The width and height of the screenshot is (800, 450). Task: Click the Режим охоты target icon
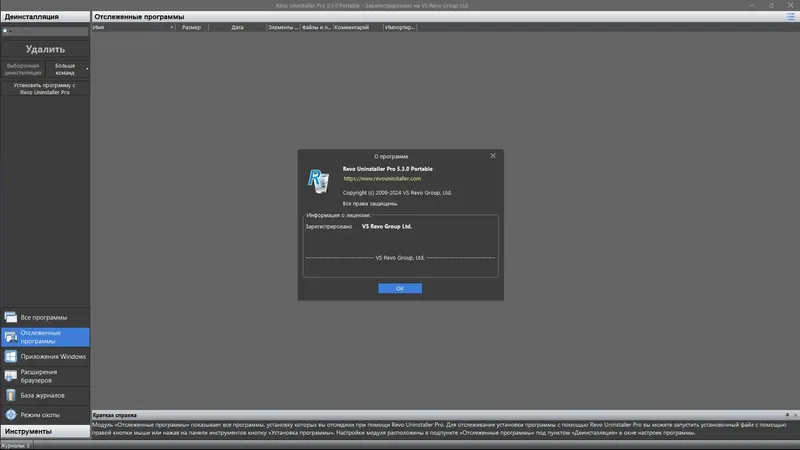pyautogui.click(x=11, y=415)
